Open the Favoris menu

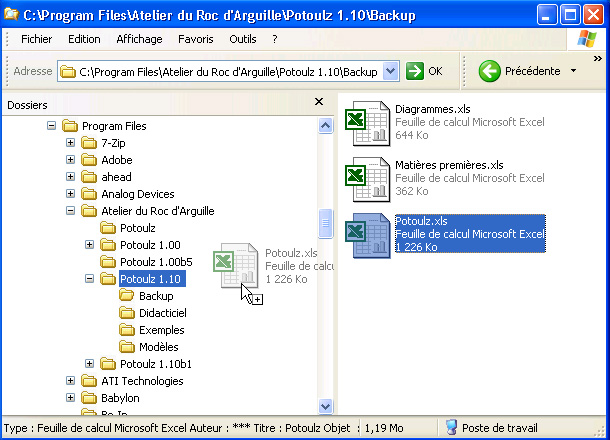click(196, 39)
